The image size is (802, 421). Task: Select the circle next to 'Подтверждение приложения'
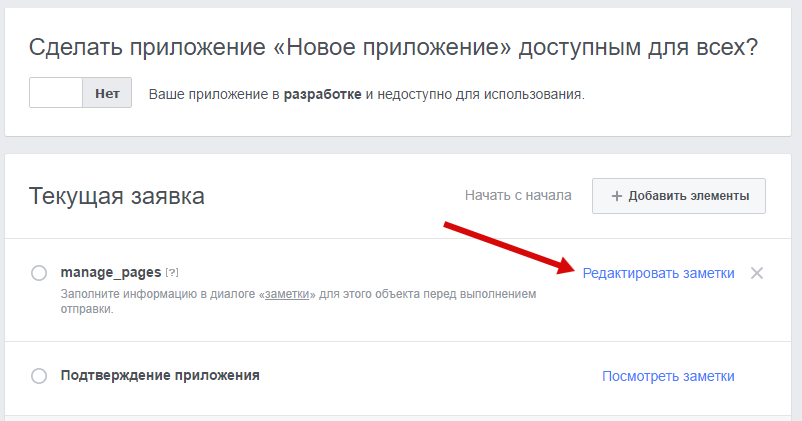(x=39, y=376)
